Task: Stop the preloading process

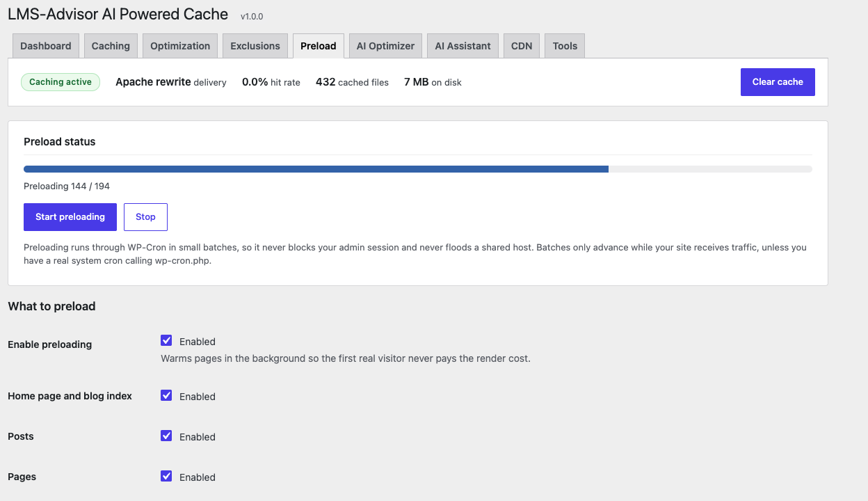Action: pos(145,217)
